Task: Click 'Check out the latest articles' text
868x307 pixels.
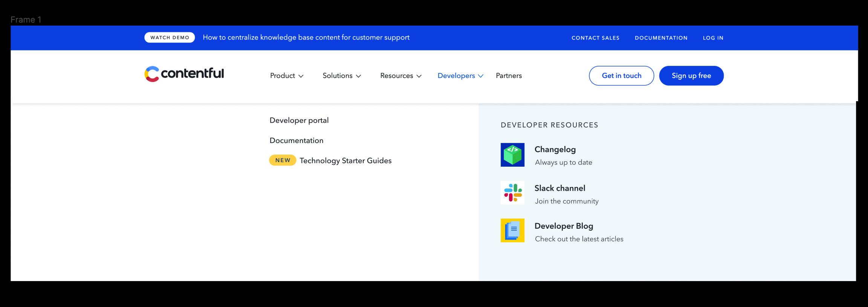Action: (579, 239)
